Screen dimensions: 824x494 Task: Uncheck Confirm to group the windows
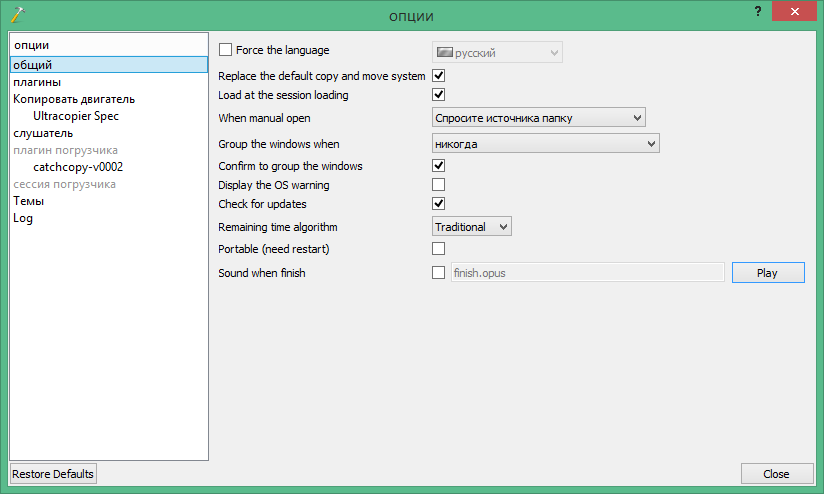[x=438, y=166]
